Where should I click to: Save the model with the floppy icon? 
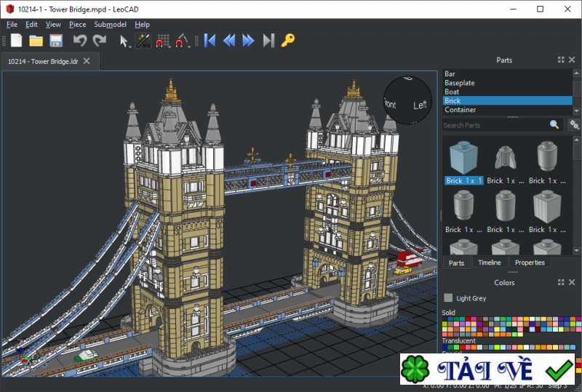click(x=56, y=41)
